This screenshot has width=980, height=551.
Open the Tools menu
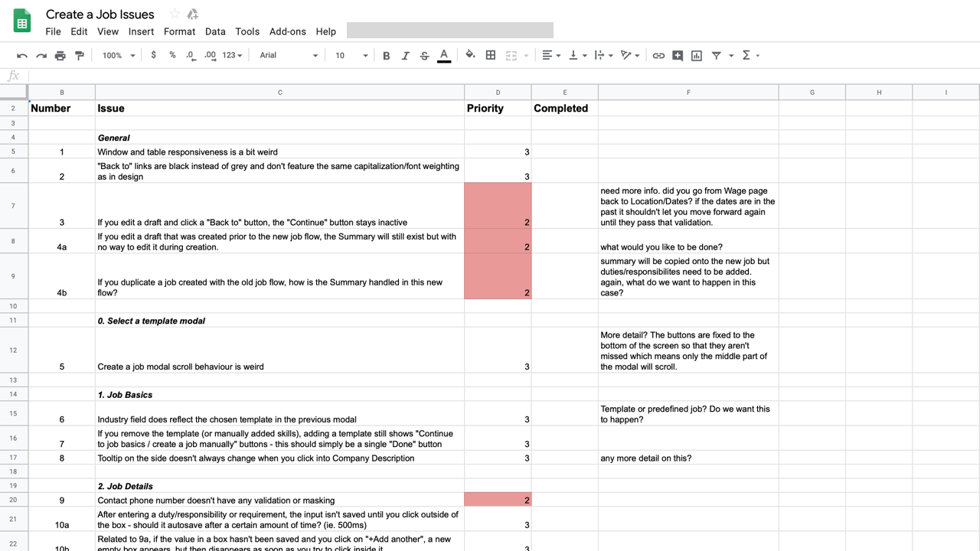pyautogui.click(x=247, y=31)
